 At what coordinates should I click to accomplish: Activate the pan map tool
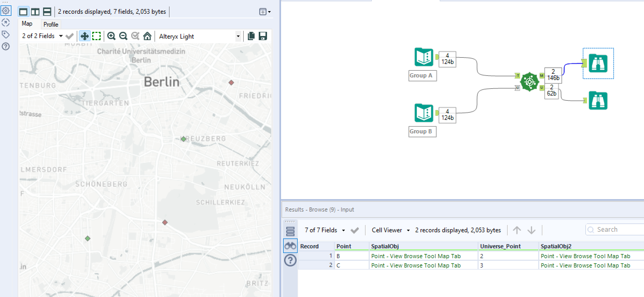85,36
